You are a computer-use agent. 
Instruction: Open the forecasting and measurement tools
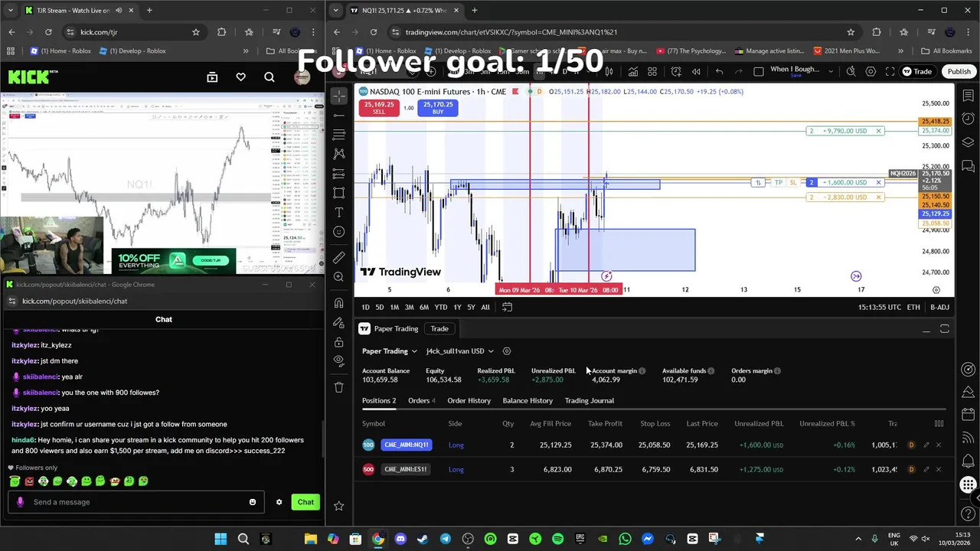pos(339,173)
